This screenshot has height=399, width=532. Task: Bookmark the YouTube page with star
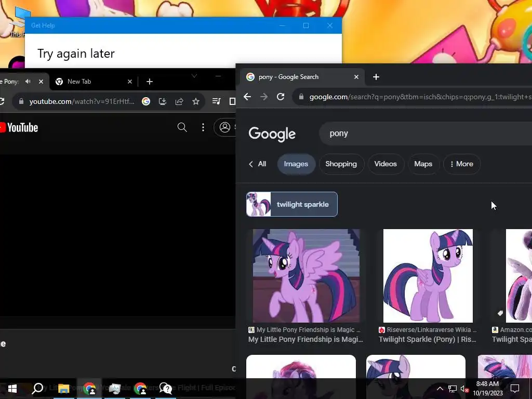tap(196, 101)
